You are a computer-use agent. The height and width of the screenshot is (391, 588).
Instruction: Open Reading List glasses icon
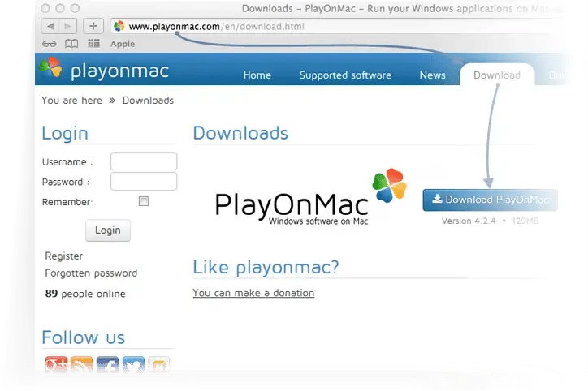(49, 44)
